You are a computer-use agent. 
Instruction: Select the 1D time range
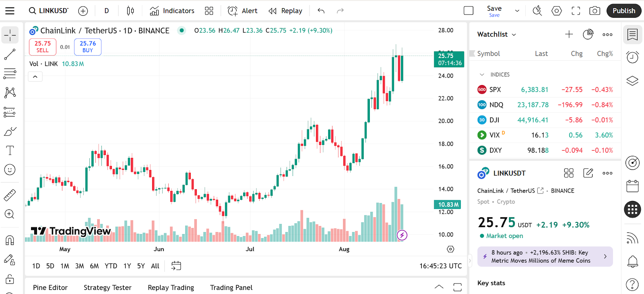(36, 266)
